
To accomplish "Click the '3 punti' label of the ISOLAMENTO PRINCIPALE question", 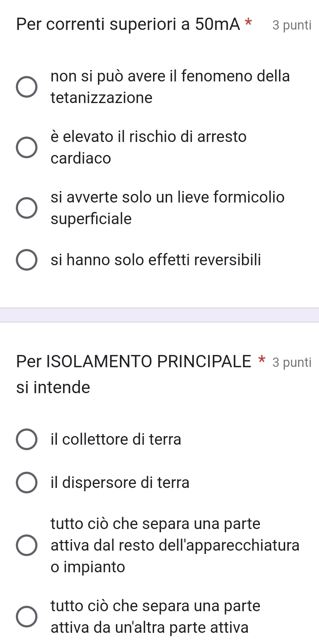I will (292, 362).
